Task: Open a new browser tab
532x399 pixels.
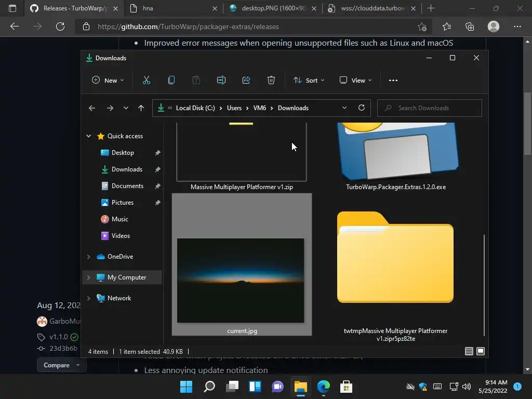Action: click(431, 8)
